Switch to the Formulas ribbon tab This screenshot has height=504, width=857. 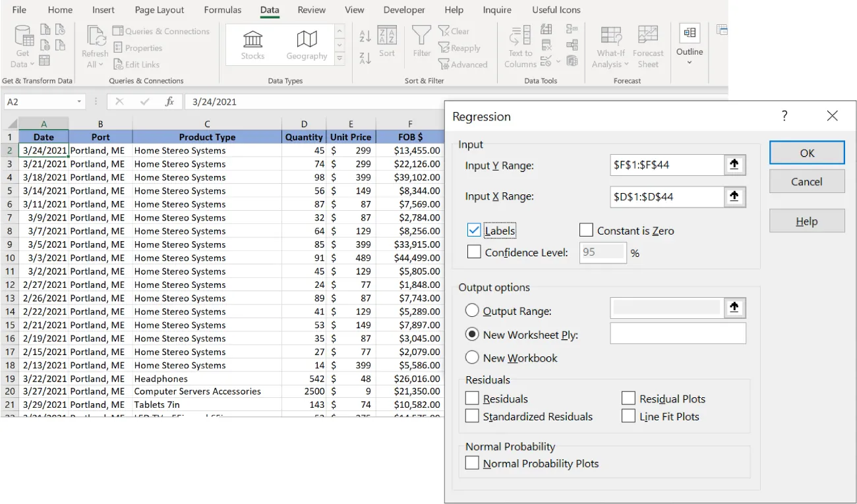coord(222,10)
